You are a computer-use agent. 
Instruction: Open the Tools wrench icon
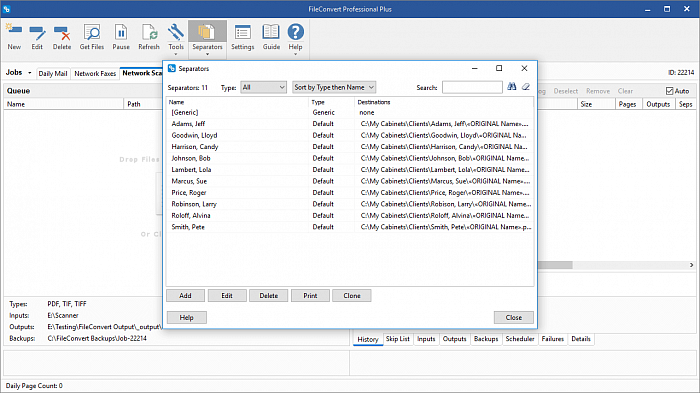click(x=176, y=32)
